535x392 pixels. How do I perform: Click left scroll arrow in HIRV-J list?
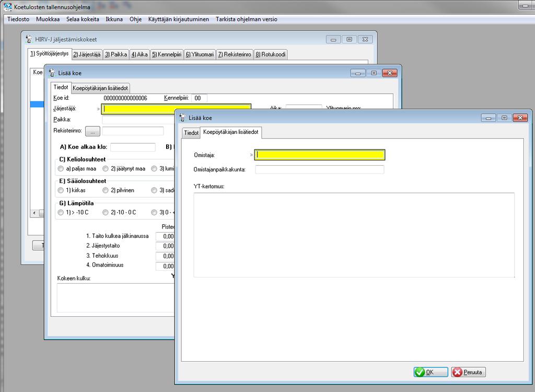(x=34, y=213)
